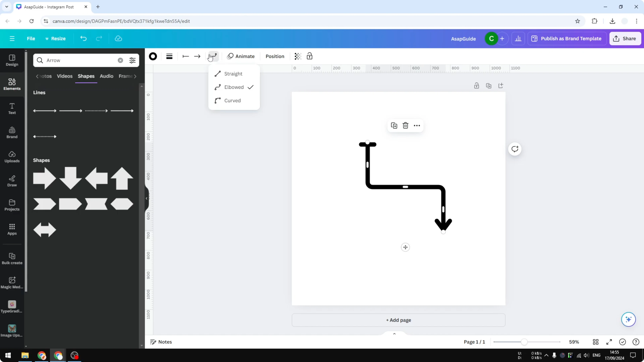Delete the selected arrow element

click(x=405, y=126)
